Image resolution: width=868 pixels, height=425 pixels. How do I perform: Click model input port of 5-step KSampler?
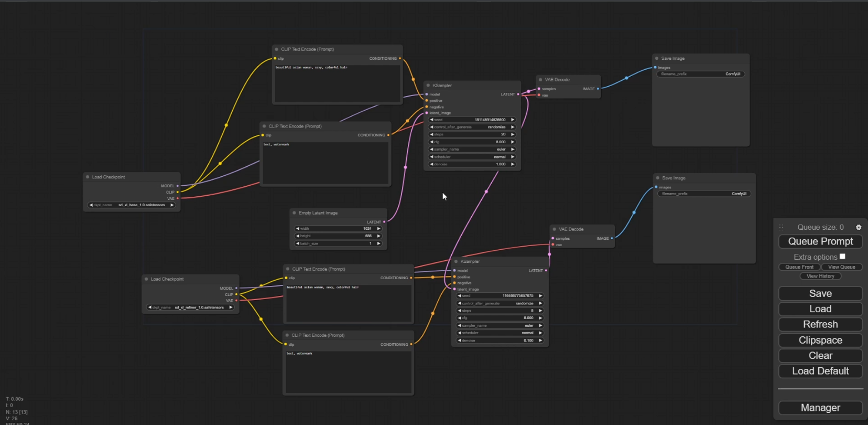pyautogui.click(x=454, y=271)
